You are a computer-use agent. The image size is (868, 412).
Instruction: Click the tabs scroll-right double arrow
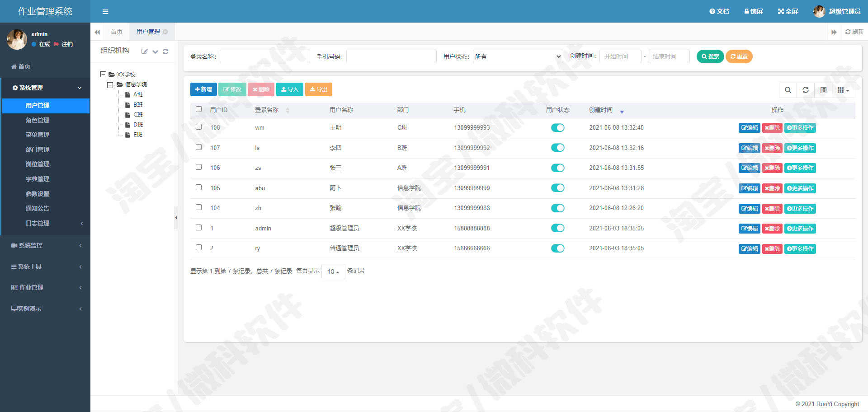[x=834, y=32]
